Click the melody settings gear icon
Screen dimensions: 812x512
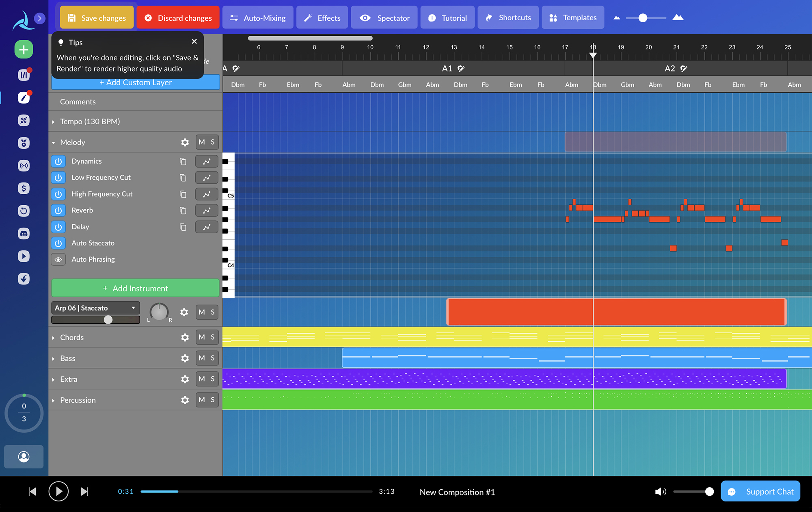coord(185,142)
